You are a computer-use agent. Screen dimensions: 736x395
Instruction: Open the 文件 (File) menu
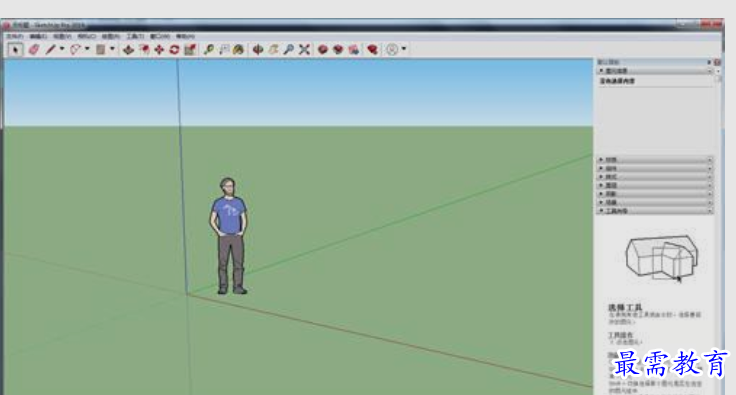tap(15, 36)
